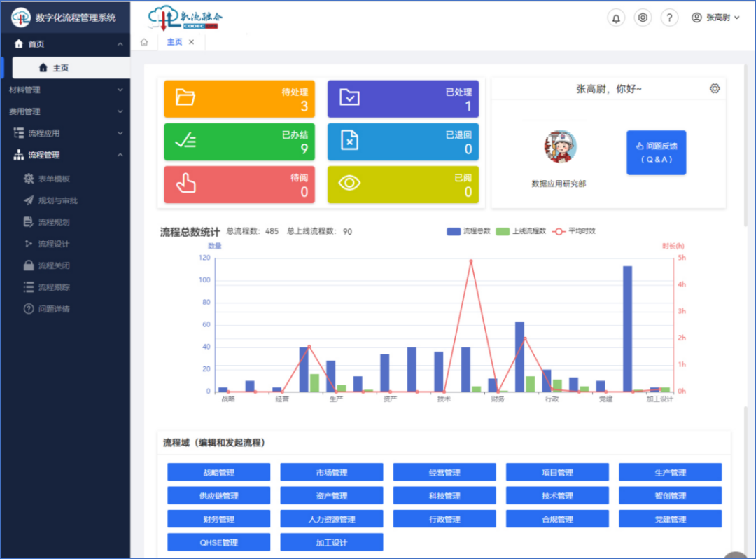Click the home icon beside 主页 tab

tap(144, 42)
